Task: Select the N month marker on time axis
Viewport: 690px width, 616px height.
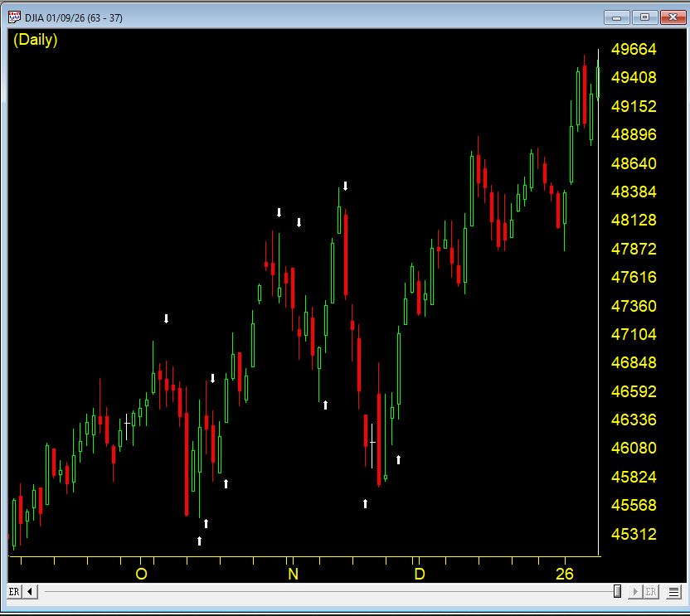Action: pos(292,574)
